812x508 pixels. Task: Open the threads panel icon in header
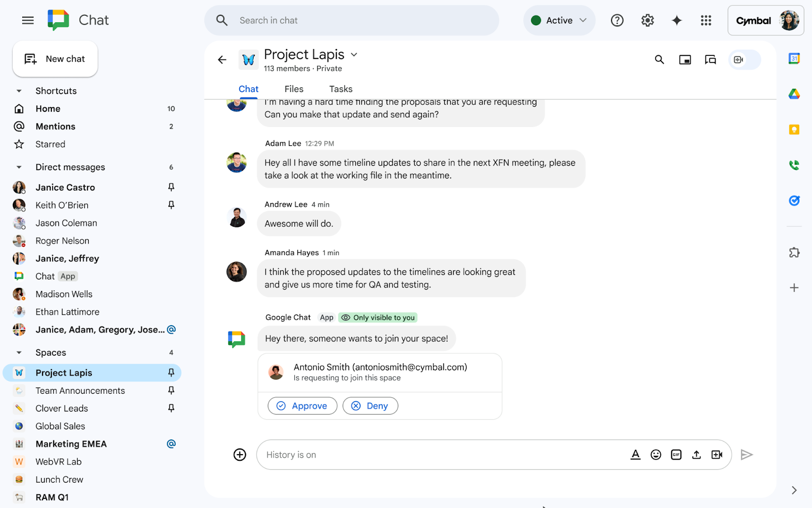(x=710, y=60)
